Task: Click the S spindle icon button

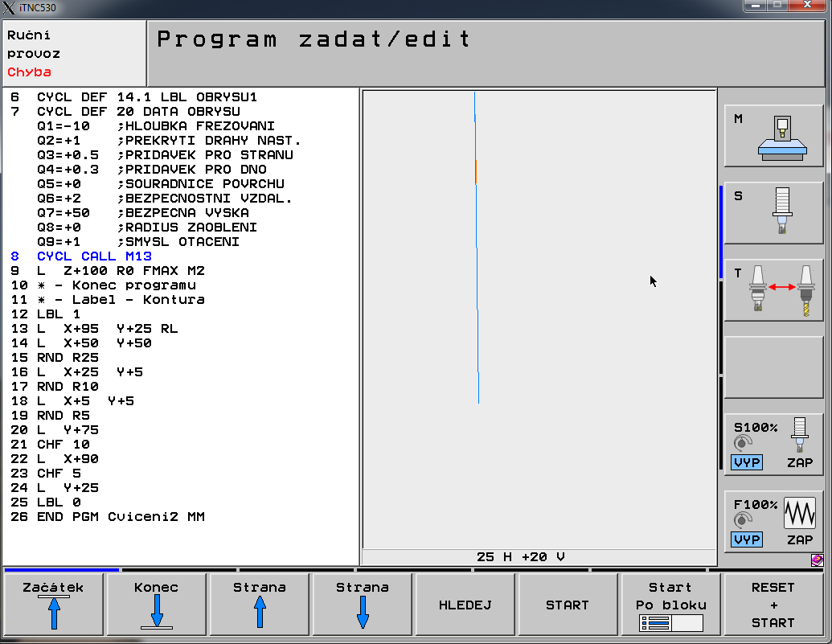Action: point(773,213)
